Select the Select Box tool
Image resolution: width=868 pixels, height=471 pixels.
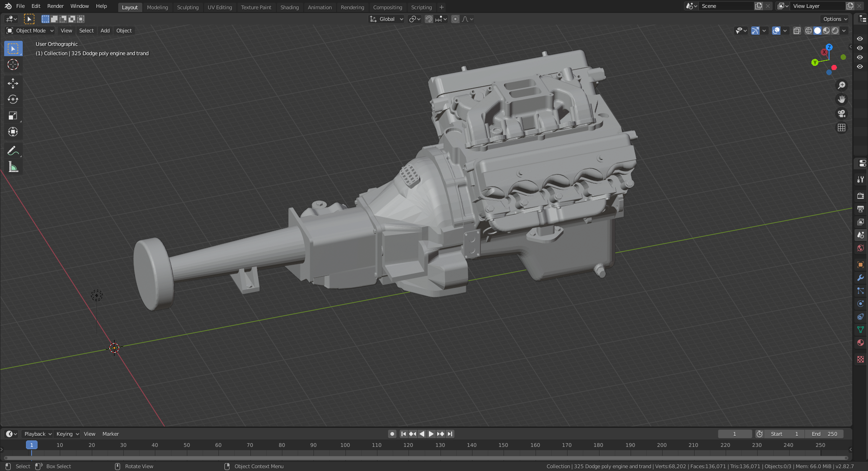(13, 48)
